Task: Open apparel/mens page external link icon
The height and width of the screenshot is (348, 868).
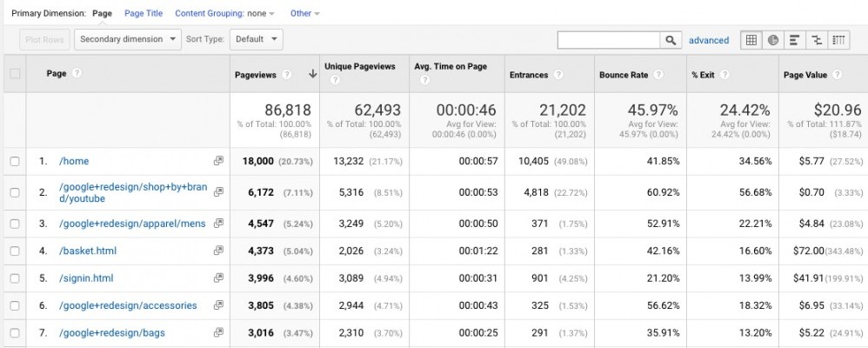Action: [218, 224]
